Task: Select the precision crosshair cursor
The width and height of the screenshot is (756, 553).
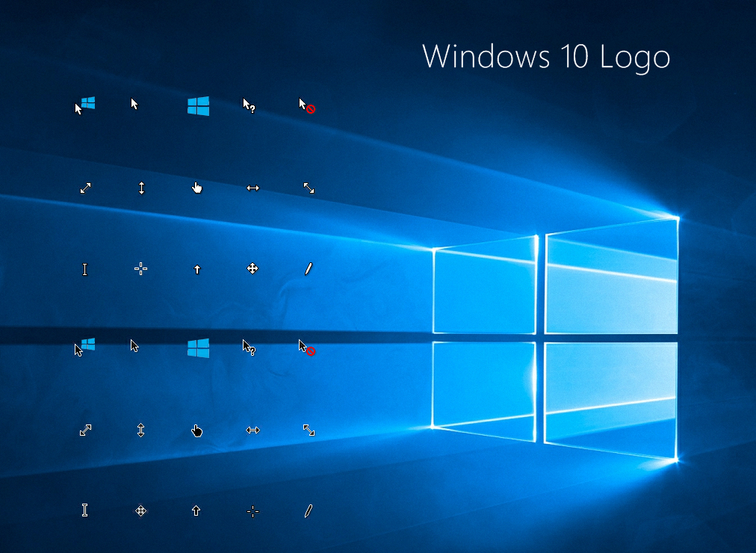Action: pyautogui.click(x=140, y=268)
